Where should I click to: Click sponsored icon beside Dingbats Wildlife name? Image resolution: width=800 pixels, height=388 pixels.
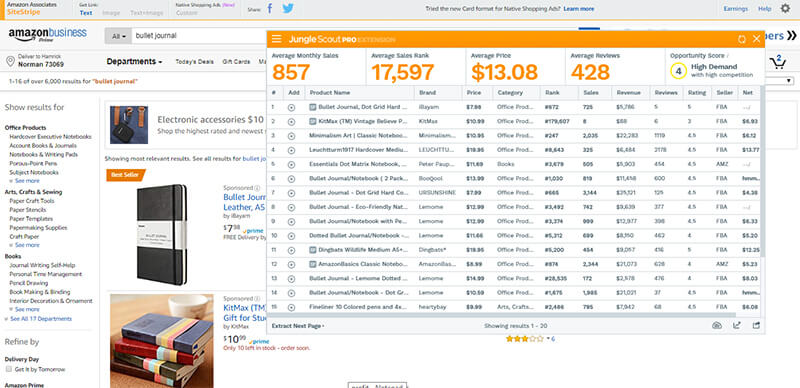click(313, 250)
